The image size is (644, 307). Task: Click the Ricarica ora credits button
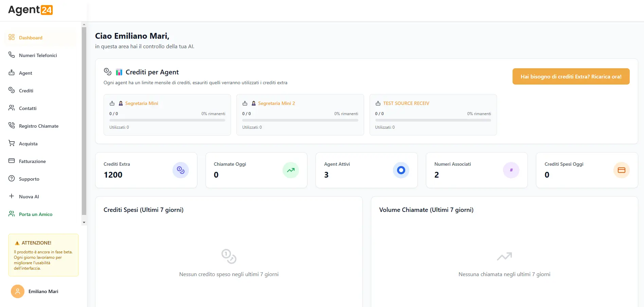pos(571,76)
